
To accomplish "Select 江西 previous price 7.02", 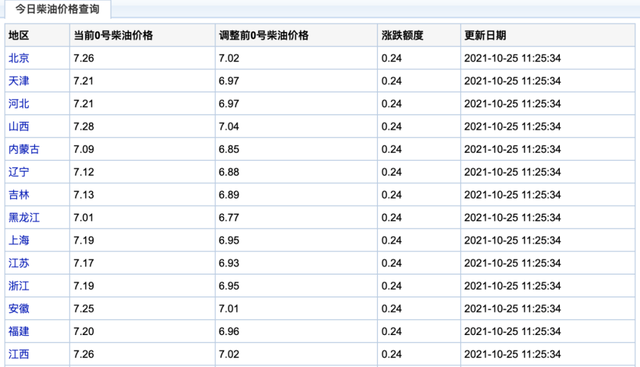I will [x=229, y=354].
